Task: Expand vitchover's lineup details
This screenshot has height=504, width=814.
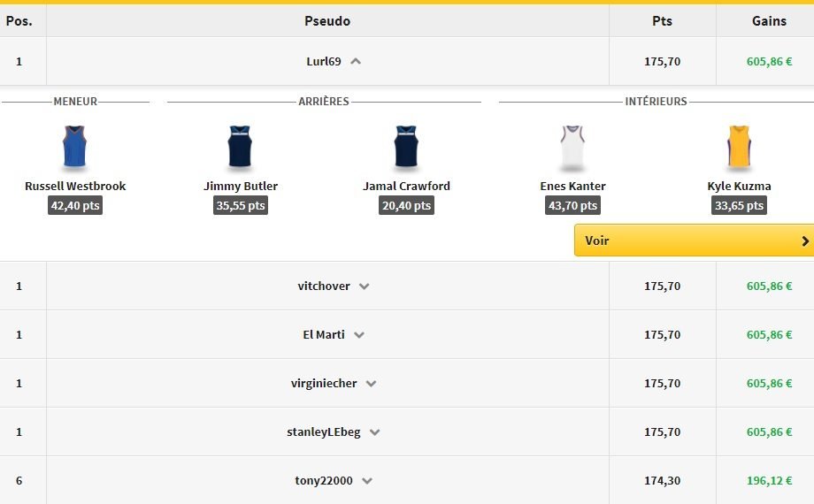Action: pos(364,286)
